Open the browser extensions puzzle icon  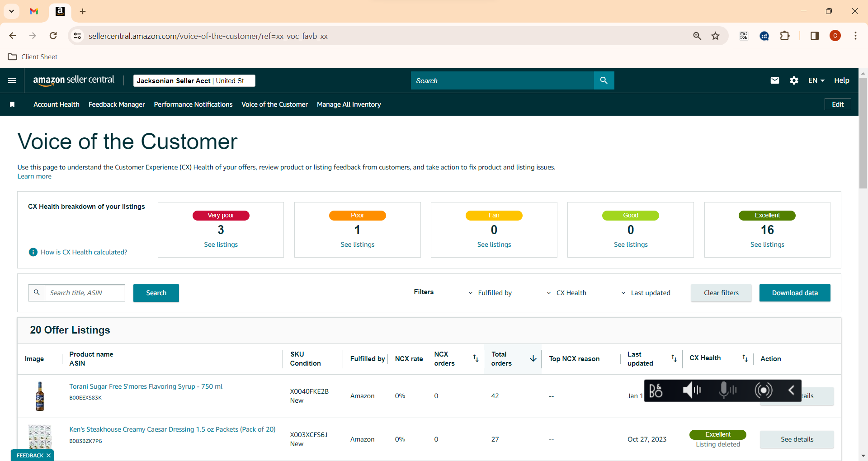click(785, 36)
